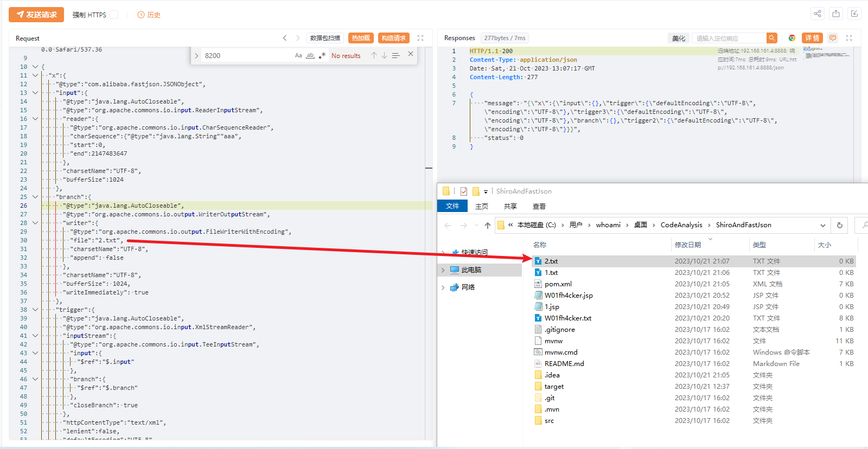Click the share icon in the top right
Screen dimensions: 868x449
[818, 14]
